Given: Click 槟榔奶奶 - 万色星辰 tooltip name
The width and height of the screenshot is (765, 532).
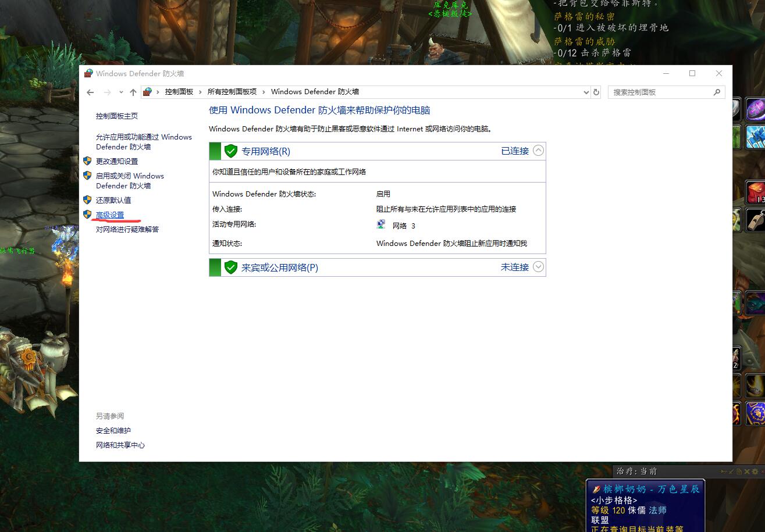Looking at the screenshot, I should click(652, 489).
